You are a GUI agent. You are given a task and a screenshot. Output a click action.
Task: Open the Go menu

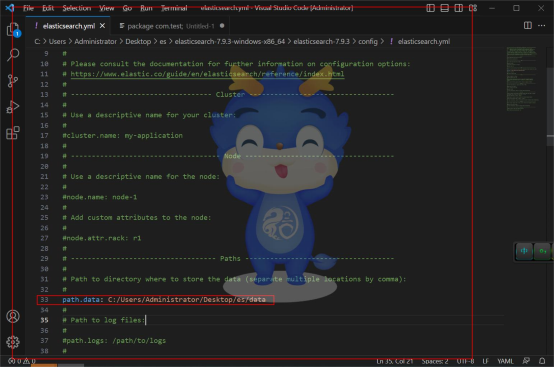(x=127, y=8)
